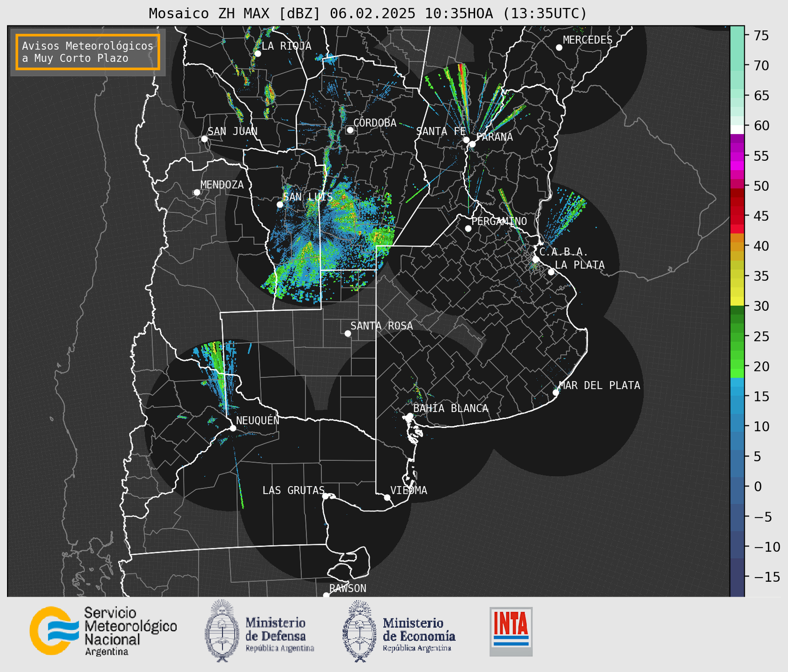This screenshot has width=788, height=672.
Task: Click the PERGAMINO city marker dot
Action: 468,229
